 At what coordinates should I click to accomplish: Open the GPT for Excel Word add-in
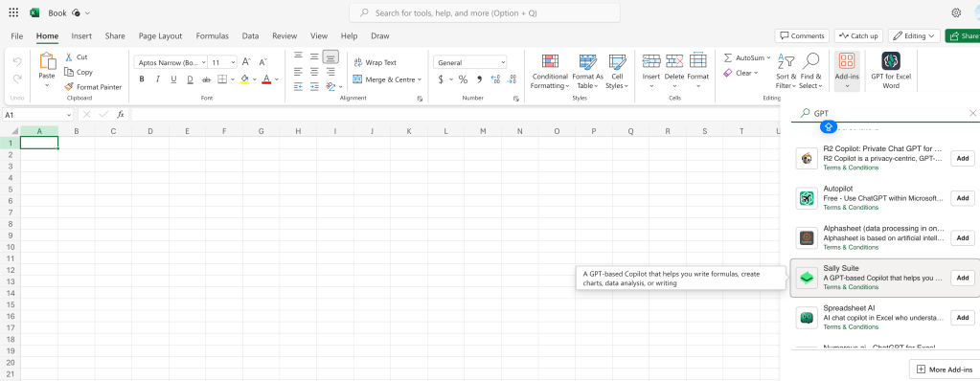(891, 71)
